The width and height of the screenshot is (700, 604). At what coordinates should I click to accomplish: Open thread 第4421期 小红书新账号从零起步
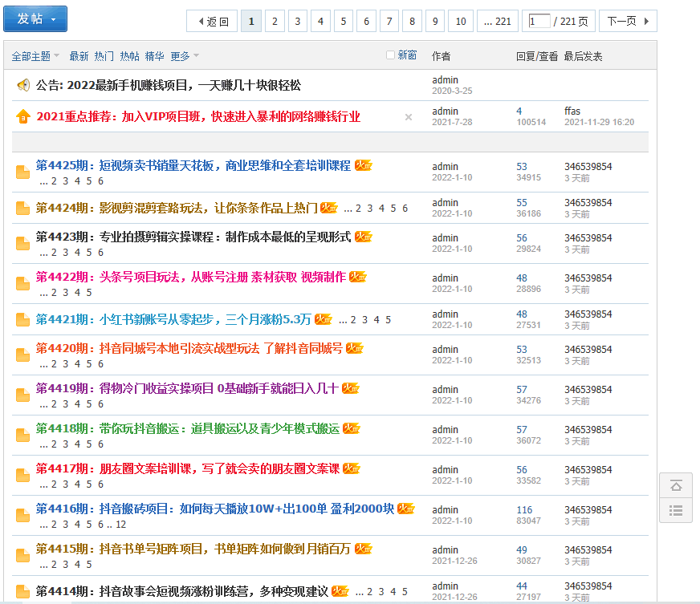coord(173,319)
